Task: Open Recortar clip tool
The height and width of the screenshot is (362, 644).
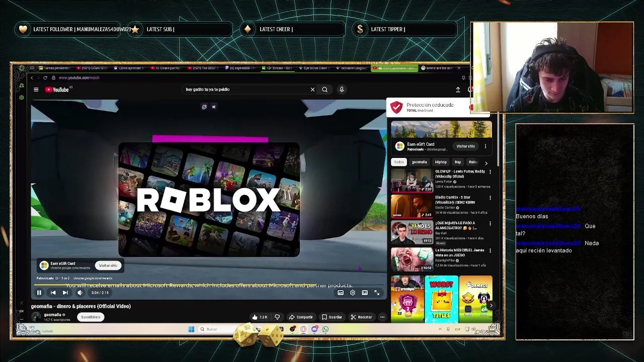Action: coord(361,317)
